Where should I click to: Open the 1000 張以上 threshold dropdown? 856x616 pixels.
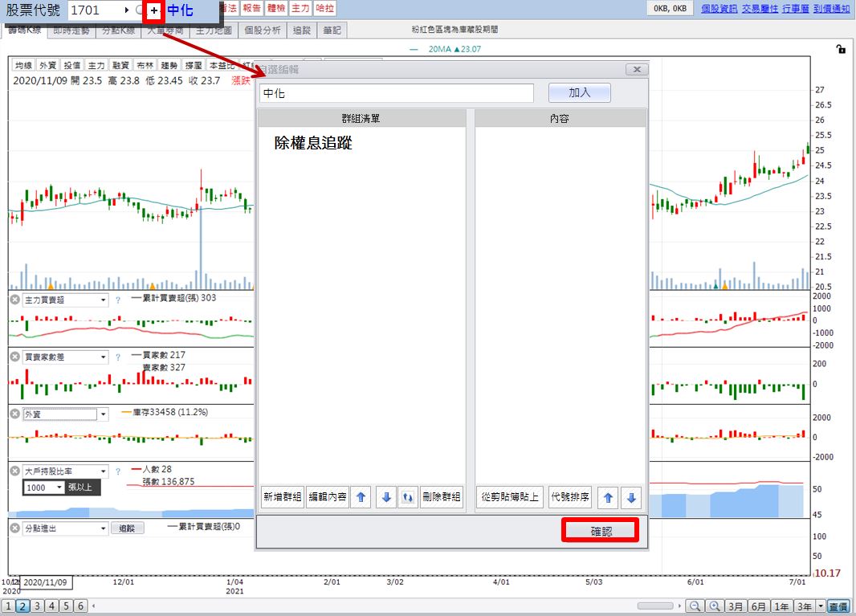[43, 487]
